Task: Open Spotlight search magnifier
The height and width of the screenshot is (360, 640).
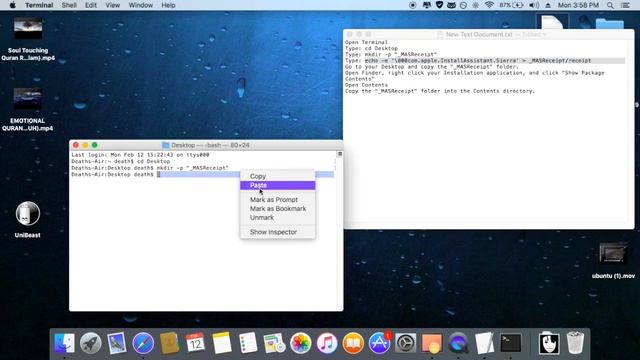Action: point(610,5)
